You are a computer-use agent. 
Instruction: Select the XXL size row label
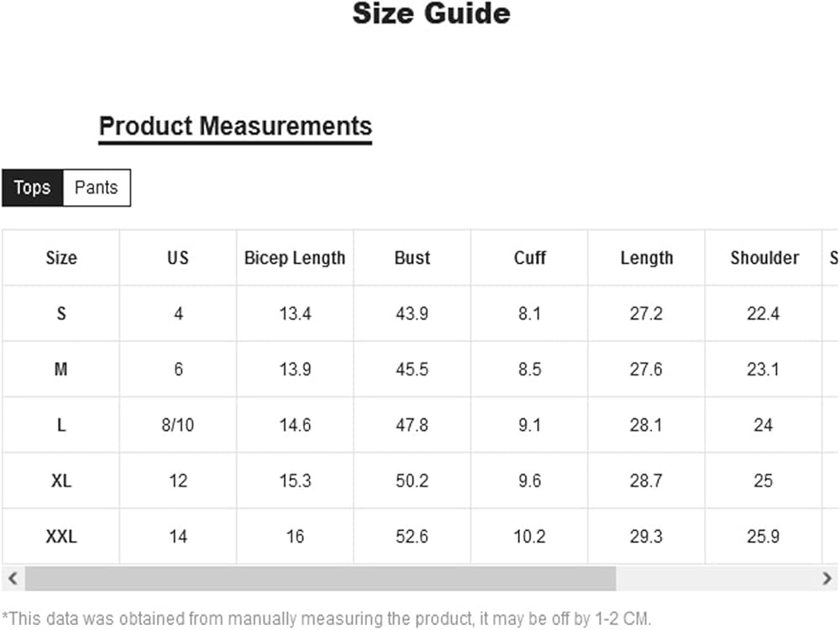[60, 536]
